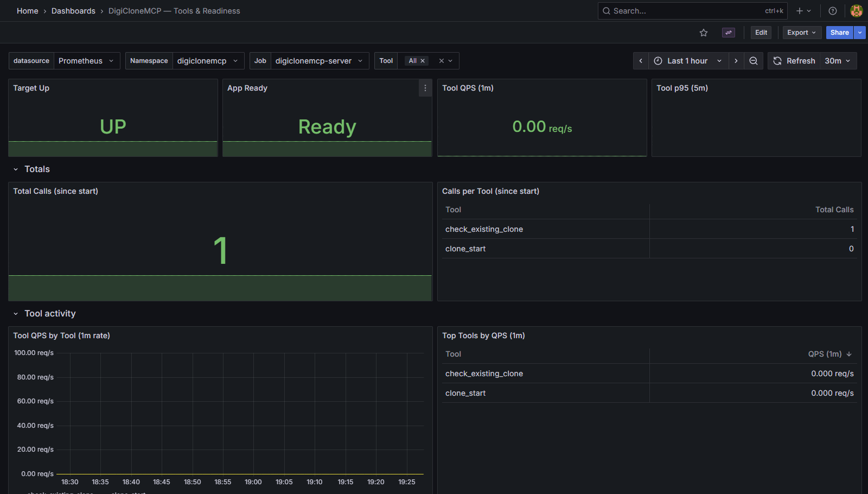Collapse the Totals row section
Image resolution: width=868 pixels, height=494 pixels.
point(16,169)
